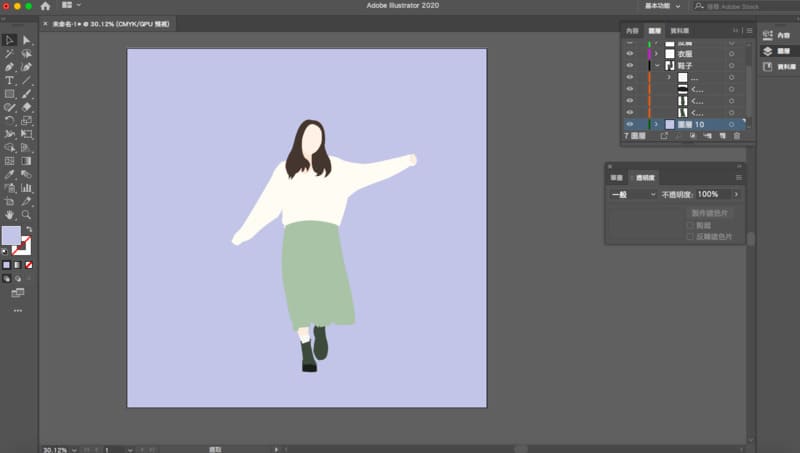This screenshot has width=800, height=453.
Task: Click target circle of layer 10
Action: click(x=732, y=124)
